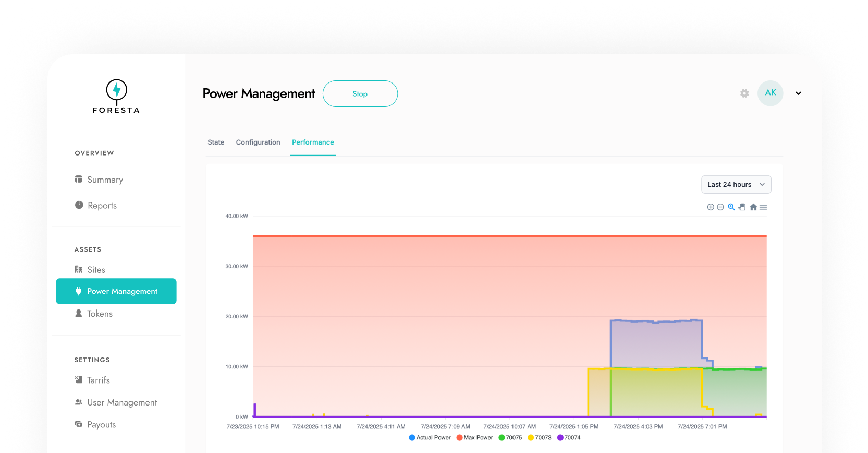
Task: Click the '7/24/2025 1:13 AM' time label
Action: coord(317,427)
